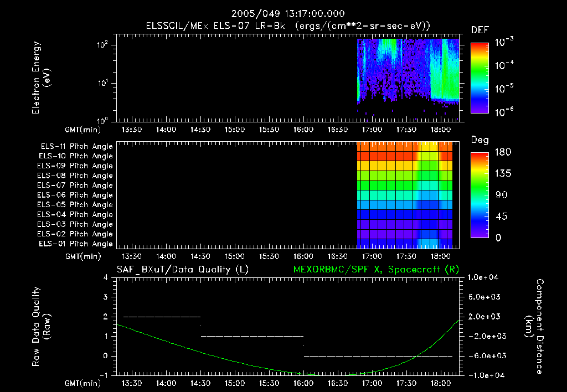Screen dimensions: 567x392
Task: Click the 10^-3 tick on DEF color bar
Action: [x=504, y=42]
